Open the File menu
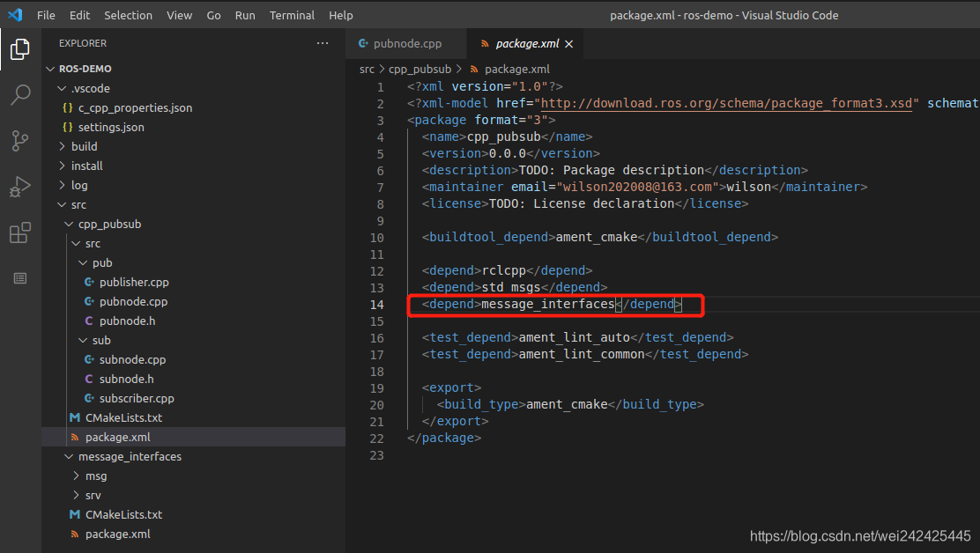The image size is (980, 553). tap(46, 15)
